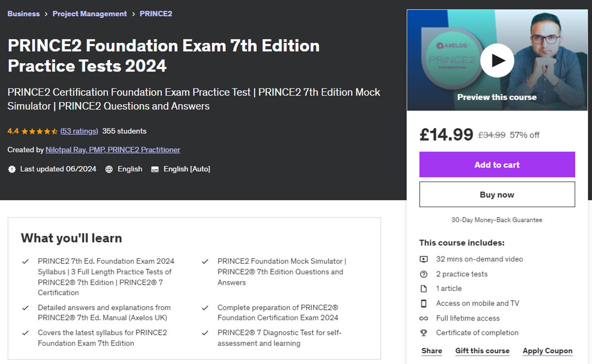Open the Business breadcrumb category
This screenshot has height=364, width=592.
click(x=23, y=13)
